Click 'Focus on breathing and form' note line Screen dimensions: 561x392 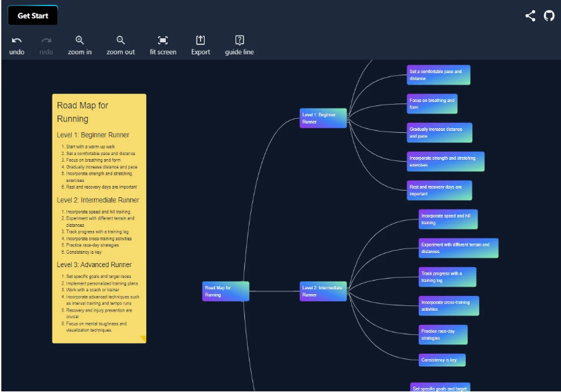93,160
